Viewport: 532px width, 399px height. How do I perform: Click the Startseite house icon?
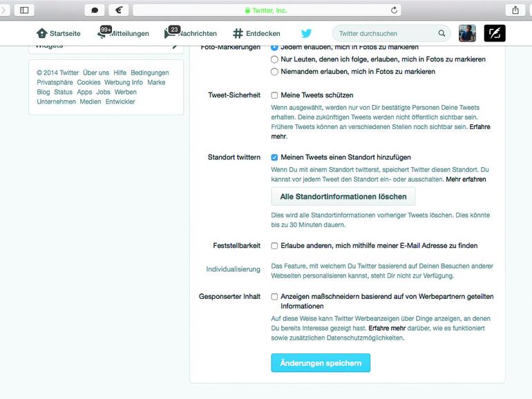click(42, 33)
